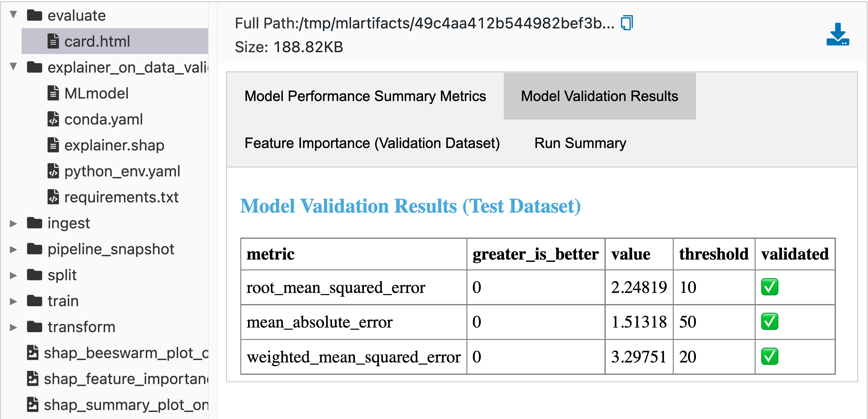Click the evaluate folder icon
868x419 pixels.
(34, 15)
